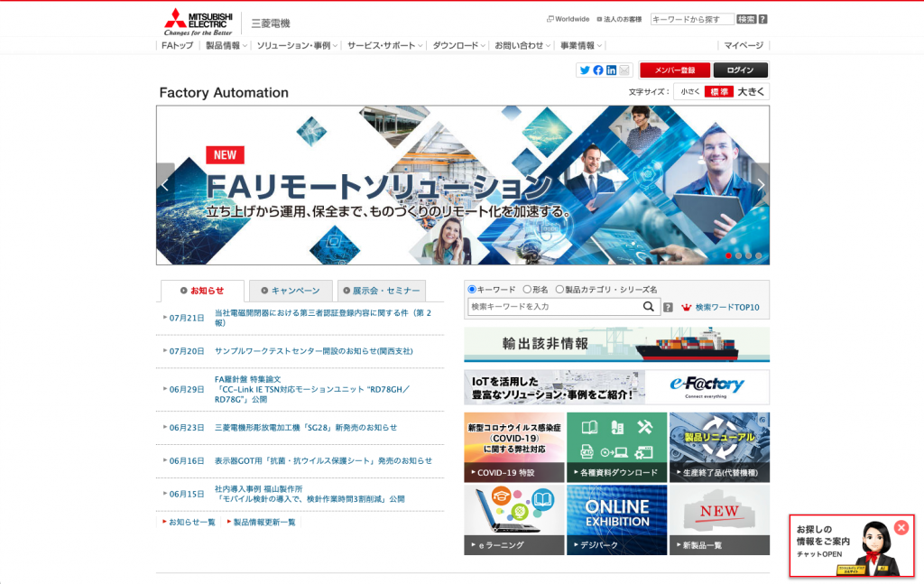
Task: Expand ダウンロード menu dropdown
Action: coord(459,45)
